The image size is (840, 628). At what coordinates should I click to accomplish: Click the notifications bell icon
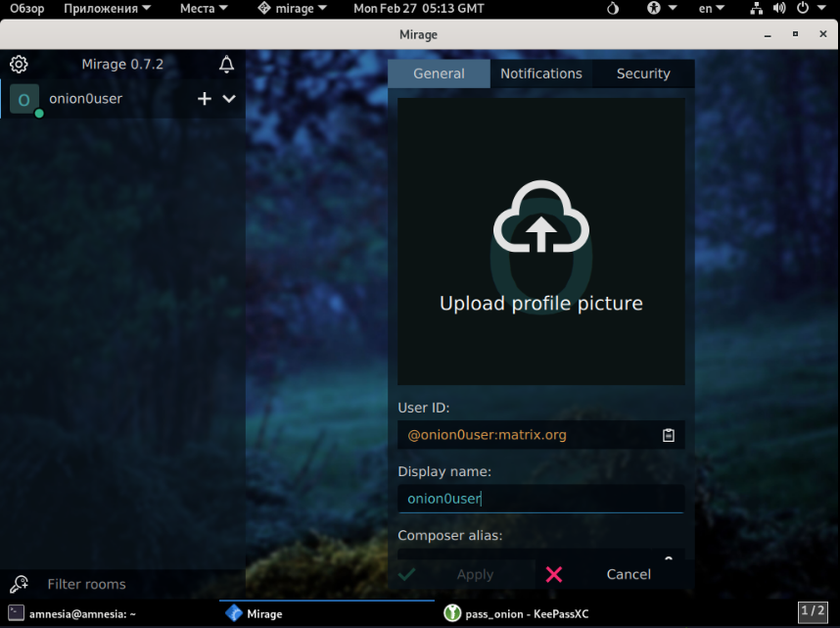point(226,65)
